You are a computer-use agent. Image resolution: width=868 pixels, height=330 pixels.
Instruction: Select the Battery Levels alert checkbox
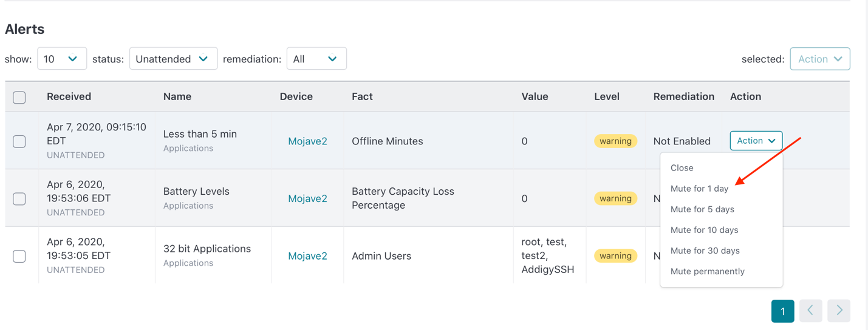coord(19,199)
